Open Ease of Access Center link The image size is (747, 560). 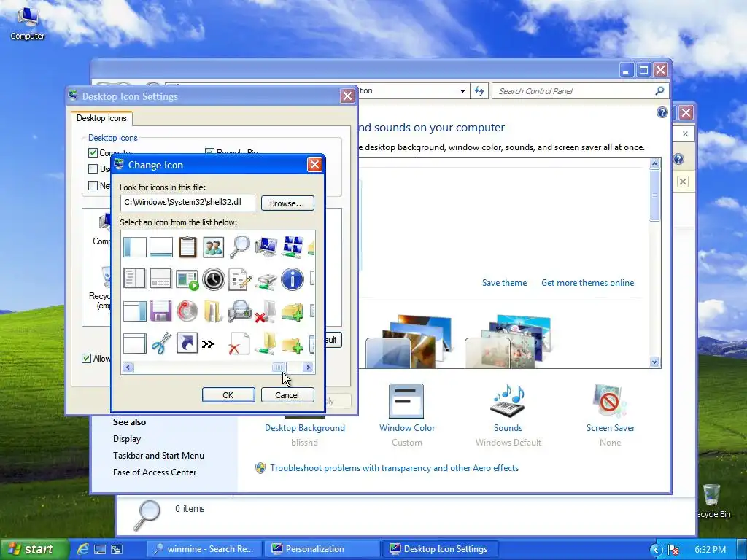(x=155, y=472)
